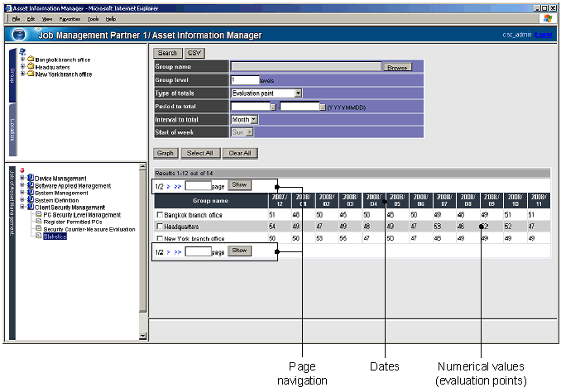Open calendar picker for period start date
The height and width of the screenshot is (392, 561).
tap(274, 107)
